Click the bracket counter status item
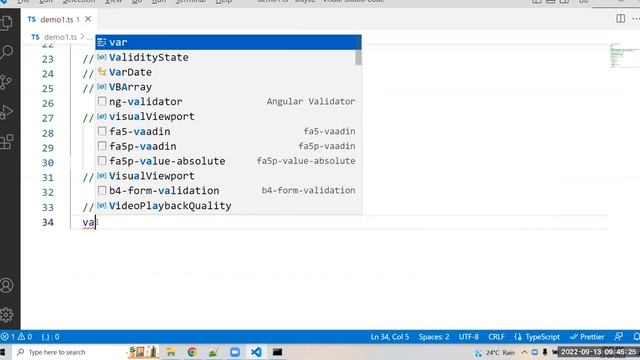Image resolution: width=640 pixels, height=360 pixels. [51, 337]
